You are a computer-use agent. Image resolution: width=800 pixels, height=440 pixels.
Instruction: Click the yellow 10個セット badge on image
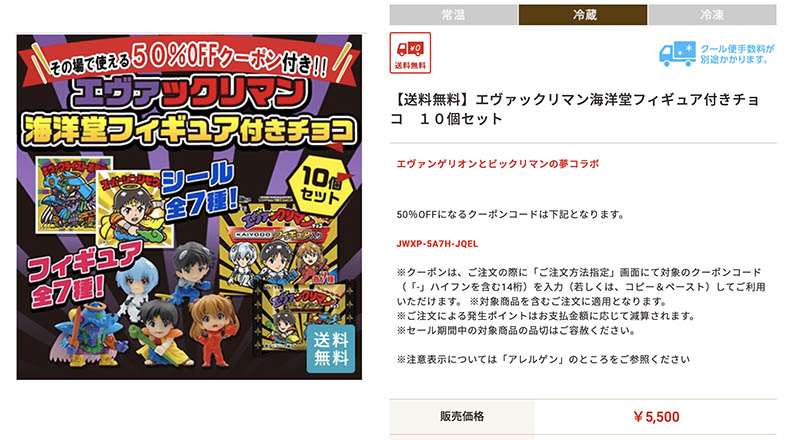click(x=320, y=184)
